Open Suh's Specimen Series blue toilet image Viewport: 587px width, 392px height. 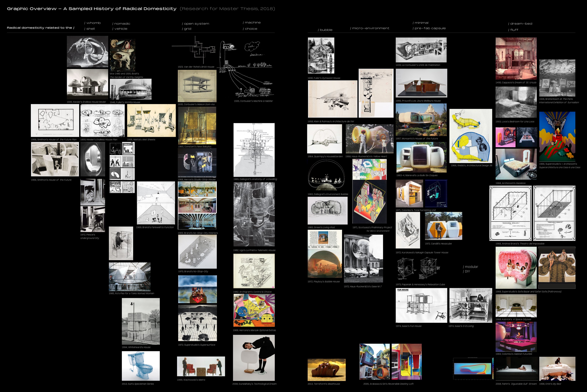(x=141, y=366)
